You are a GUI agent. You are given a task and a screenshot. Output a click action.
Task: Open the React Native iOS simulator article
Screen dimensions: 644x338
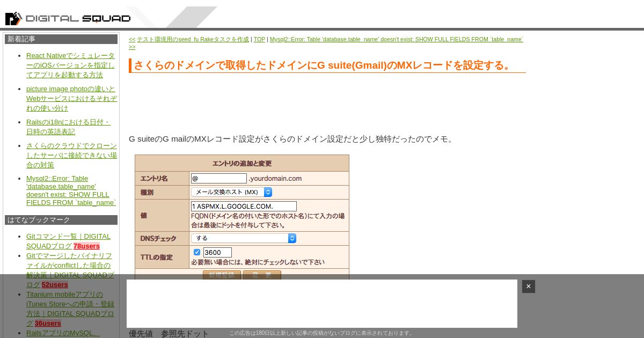point(71,65)
